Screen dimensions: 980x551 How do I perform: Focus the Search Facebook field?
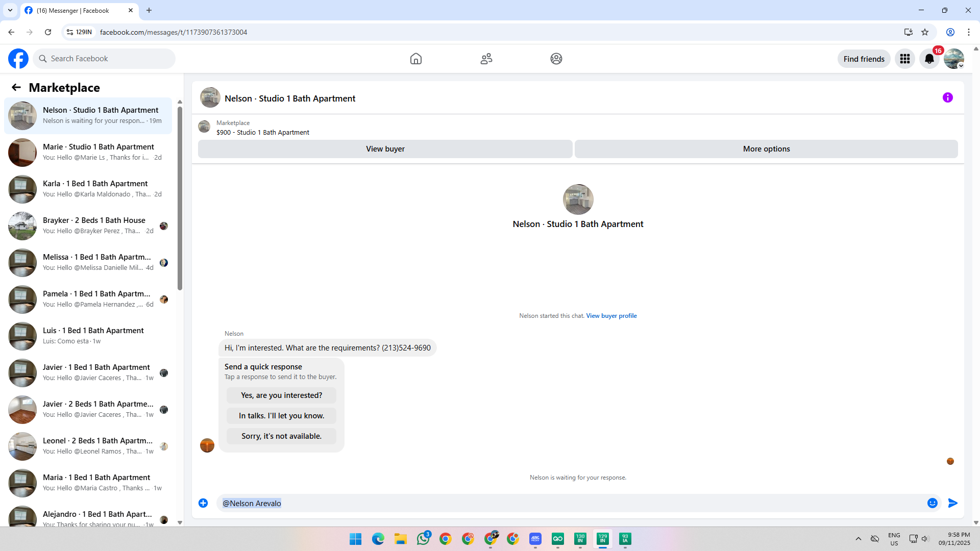104,59
